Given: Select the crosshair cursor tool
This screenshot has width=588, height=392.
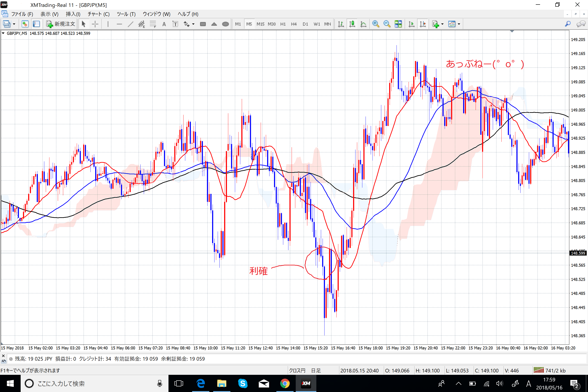Looking at the screenshot, I should click(95, 24).
